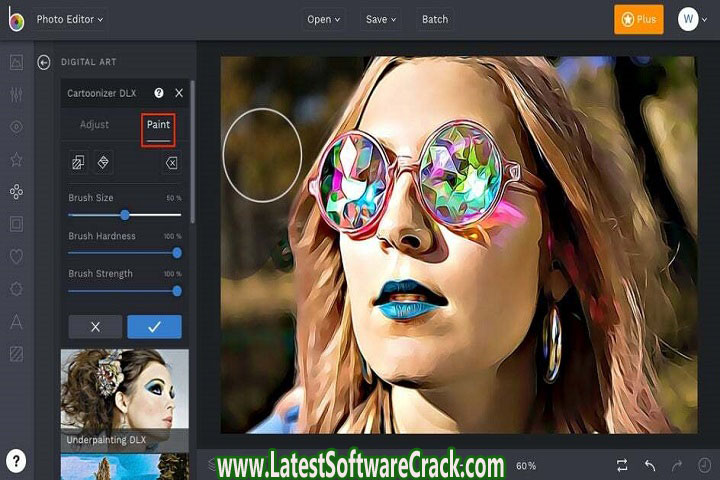The height and width of the screenshot is (480, 720).
Task: Click the erase paint mask icon
Action: [x=171, y=163]
